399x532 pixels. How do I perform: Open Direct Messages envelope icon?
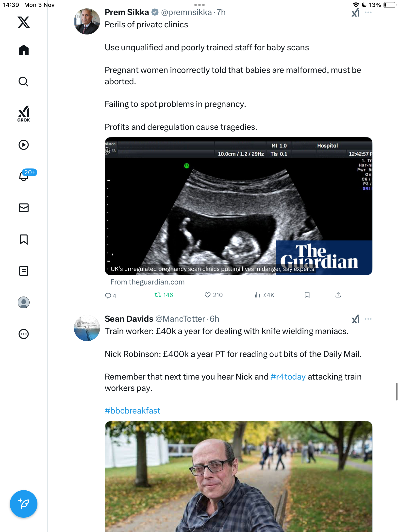tap(24, 208)
